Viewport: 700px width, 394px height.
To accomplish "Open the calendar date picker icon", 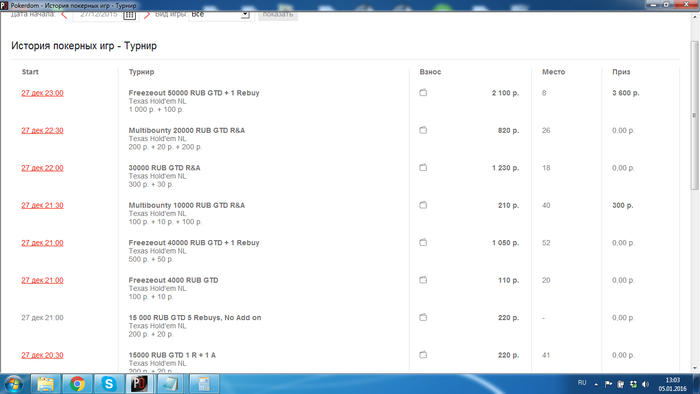I will (129, 15).
